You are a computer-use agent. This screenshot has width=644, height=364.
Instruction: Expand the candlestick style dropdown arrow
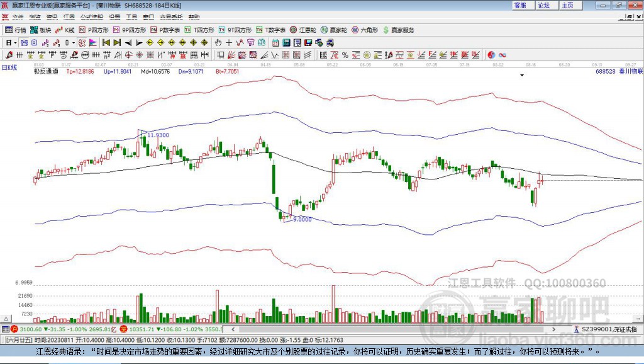point(74,43)
